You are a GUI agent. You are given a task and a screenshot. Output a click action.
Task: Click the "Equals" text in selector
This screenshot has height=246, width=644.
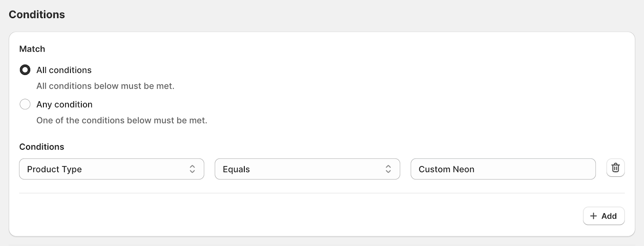(236, 169)
